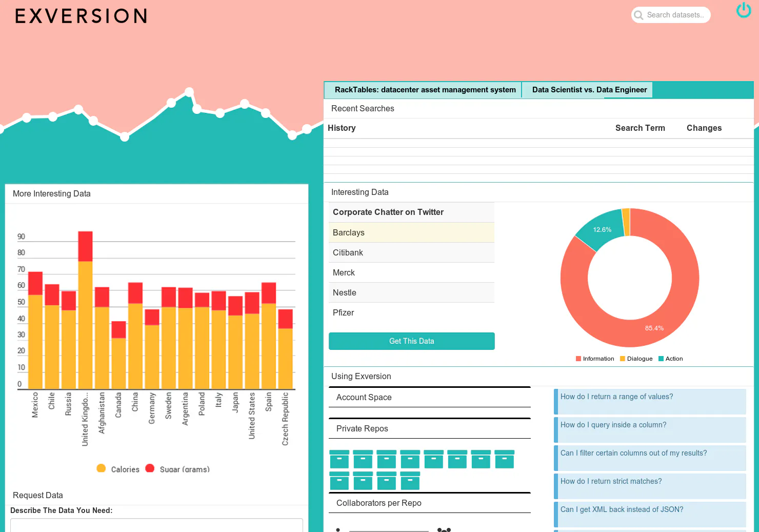This screenshot has height=532, width=759.
Task: Select Barclays in Corporate Chatter list
Action: click(x=411, y=232)
